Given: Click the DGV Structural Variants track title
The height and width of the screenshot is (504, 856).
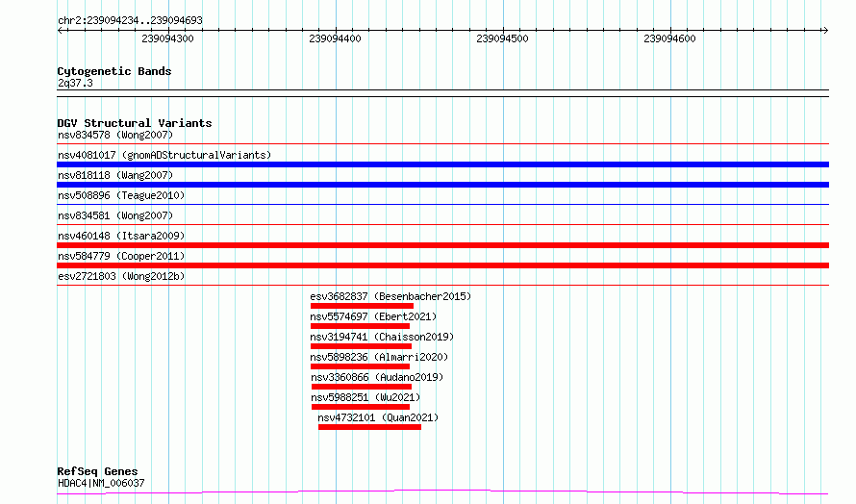Looking at the screenshot, I should [135, 123].
